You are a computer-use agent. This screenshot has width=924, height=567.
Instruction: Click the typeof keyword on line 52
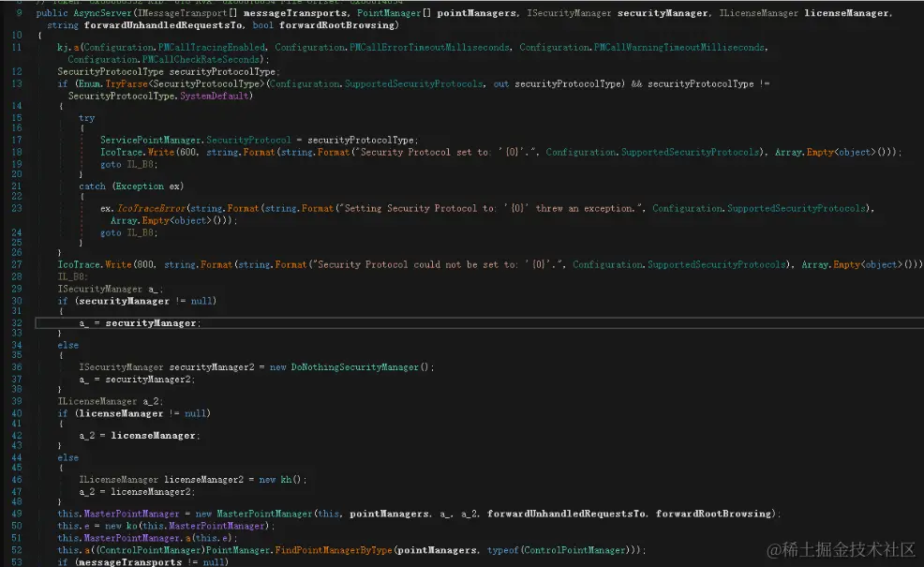click(x=502, y=550)
